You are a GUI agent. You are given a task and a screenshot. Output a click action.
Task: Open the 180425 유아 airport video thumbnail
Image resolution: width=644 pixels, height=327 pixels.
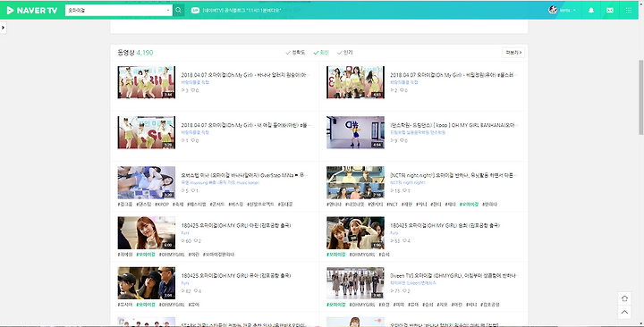point(146,282)
